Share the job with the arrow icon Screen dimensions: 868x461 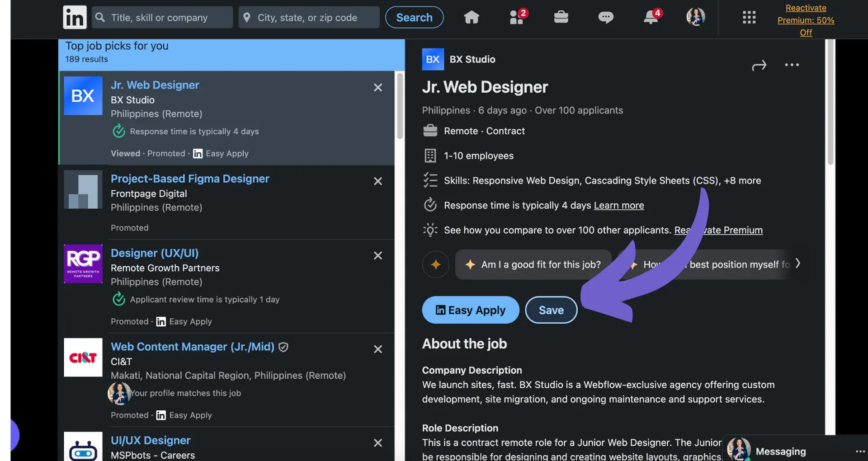tap(759, 66)
